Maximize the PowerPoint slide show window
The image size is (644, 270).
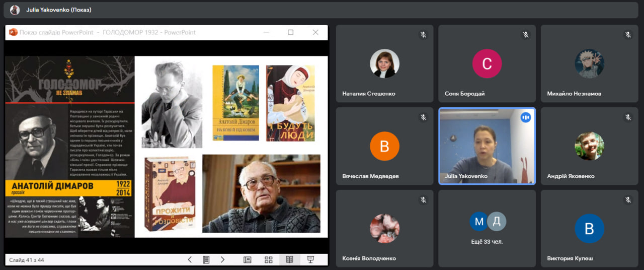click(290, 32)
